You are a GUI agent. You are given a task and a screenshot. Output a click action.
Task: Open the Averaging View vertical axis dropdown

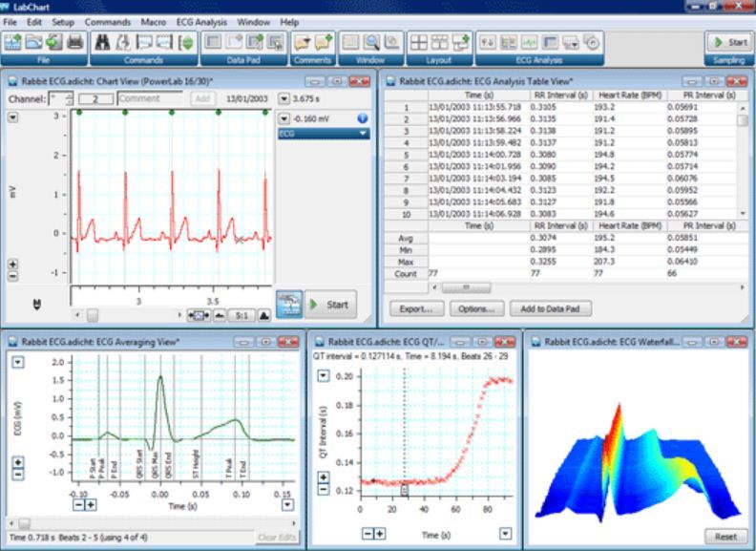tap(18, 362)
